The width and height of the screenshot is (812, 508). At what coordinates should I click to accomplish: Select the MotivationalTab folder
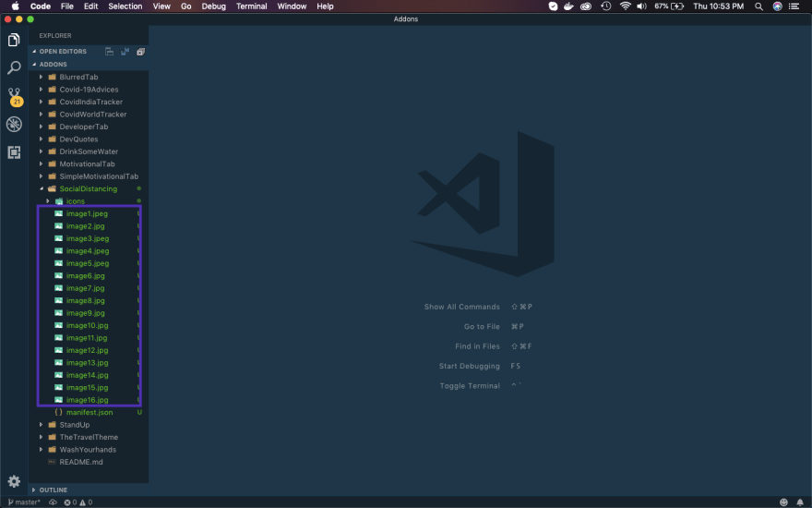coord(87,163)
